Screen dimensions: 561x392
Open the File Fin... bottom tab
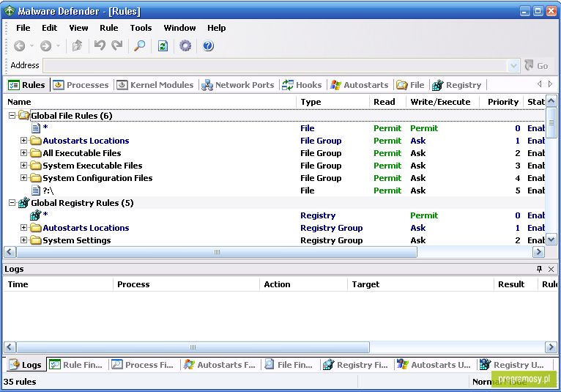[289, 365]
